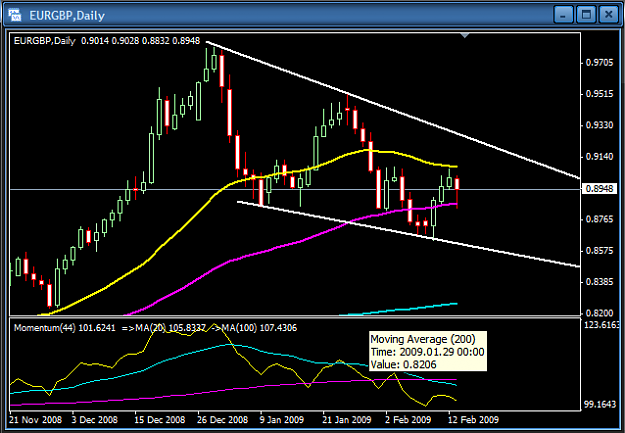Image resolution: width=625 pixels, height=433 pixels.
Task: Click the last red candlestick on the chart
Action: tap(457, 184)
